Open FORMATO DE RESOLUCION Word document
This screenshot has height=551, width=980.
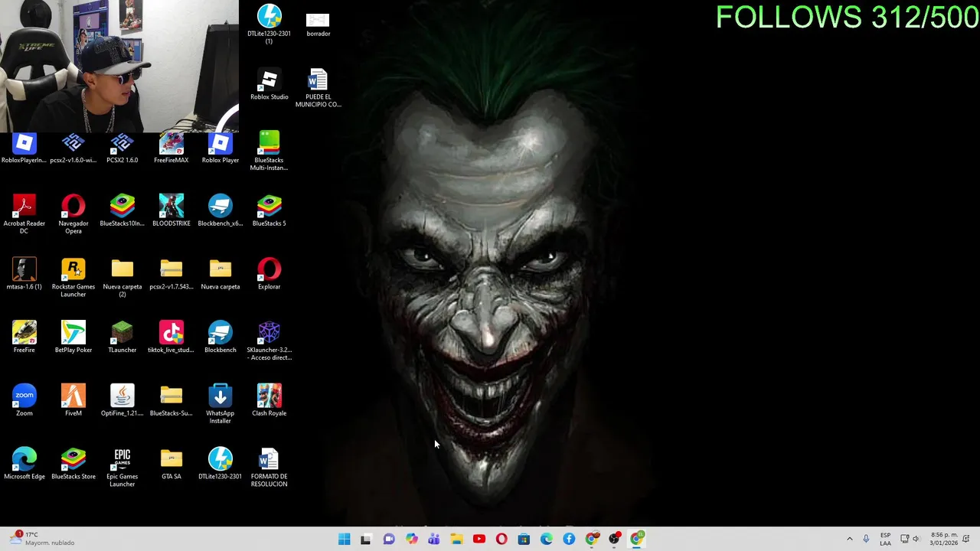[x=269, y=468]
